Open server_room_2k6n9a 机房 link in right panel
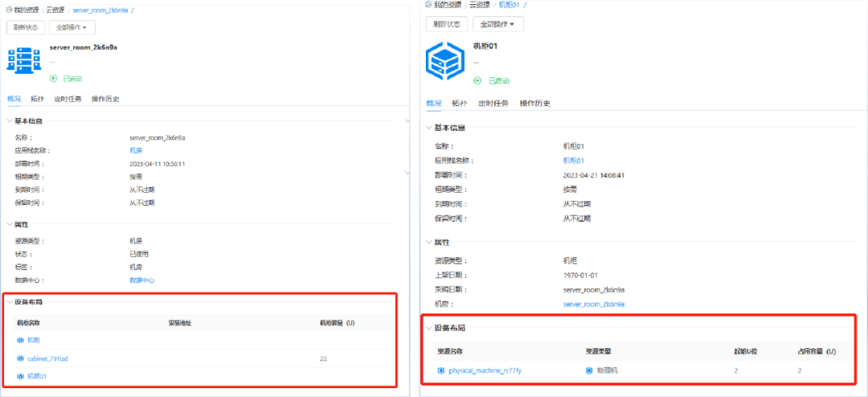868x397 pixels. pos(594,305)
